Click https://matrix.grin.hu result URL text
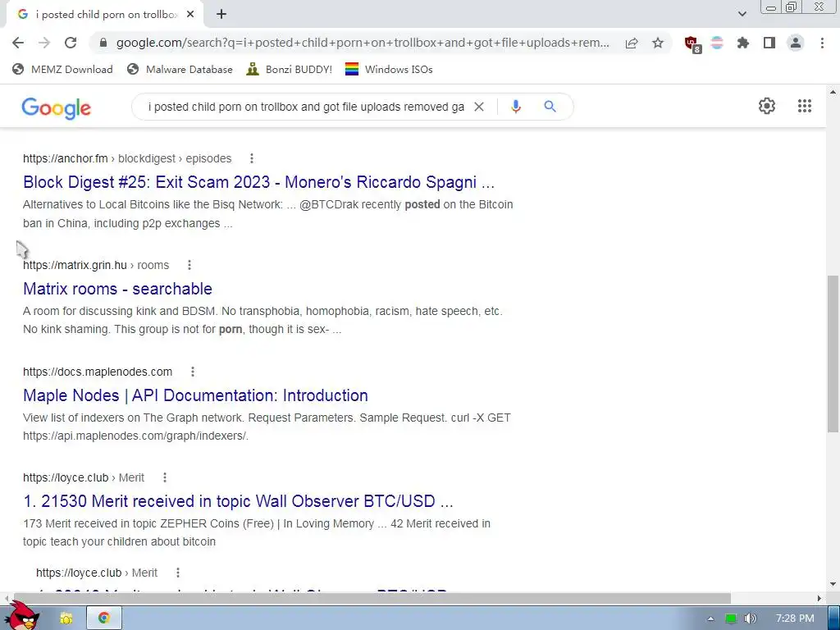 (x=75, y=265)
